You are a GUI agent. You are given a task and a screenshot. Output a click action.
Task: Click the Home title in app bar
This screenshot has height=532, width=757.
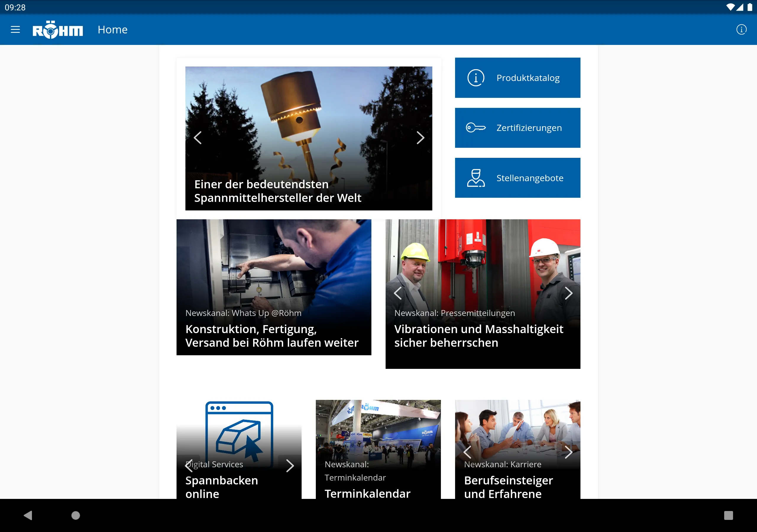[x=112, y=30]
